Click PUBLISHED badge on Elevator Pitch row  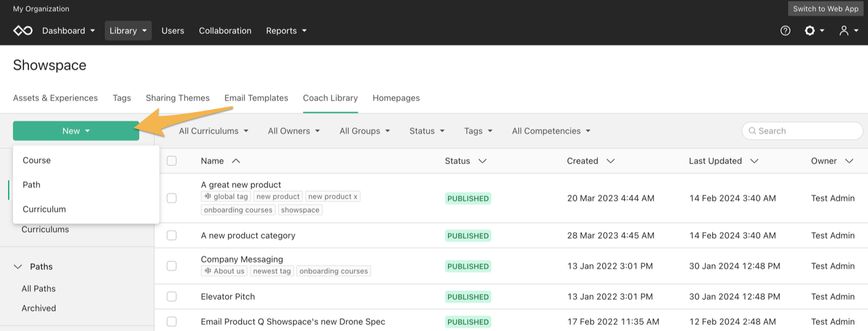pyautogui.click(x=468, y=297)
